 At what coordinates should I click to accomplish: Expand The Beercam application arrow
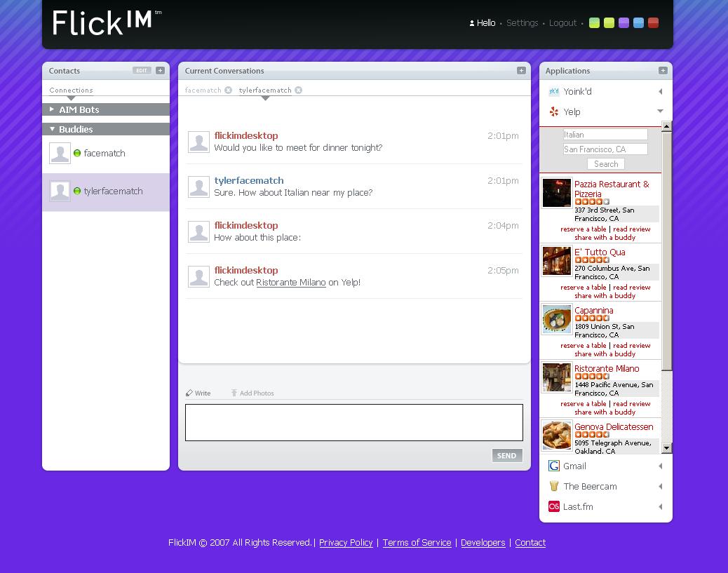point(660,487)
